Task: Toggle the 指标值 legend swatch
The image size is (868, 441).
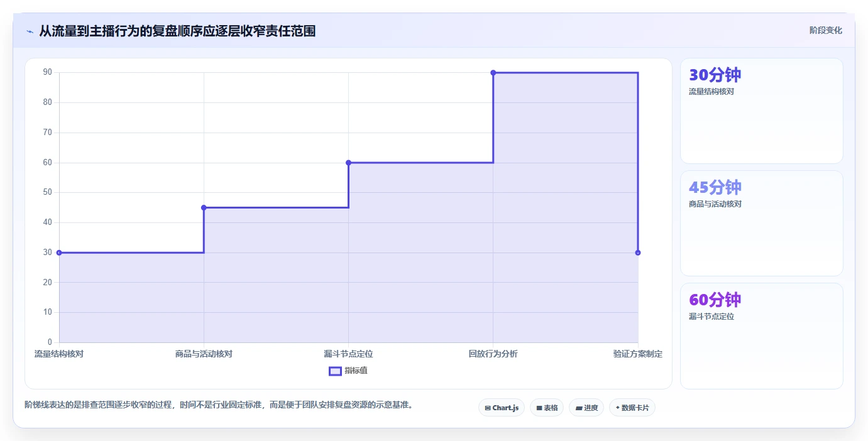Action: point(335,371)
